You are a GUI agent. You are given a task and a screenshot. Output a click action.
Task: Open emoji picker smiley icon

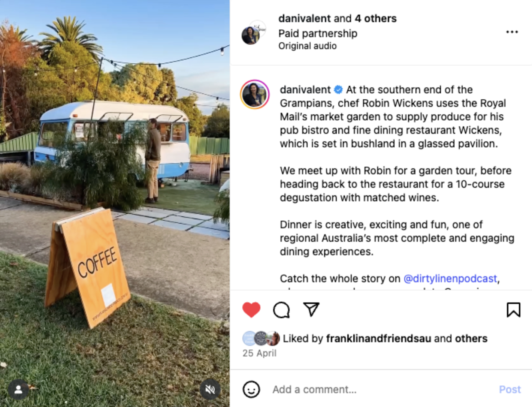(x=251, y=389)
